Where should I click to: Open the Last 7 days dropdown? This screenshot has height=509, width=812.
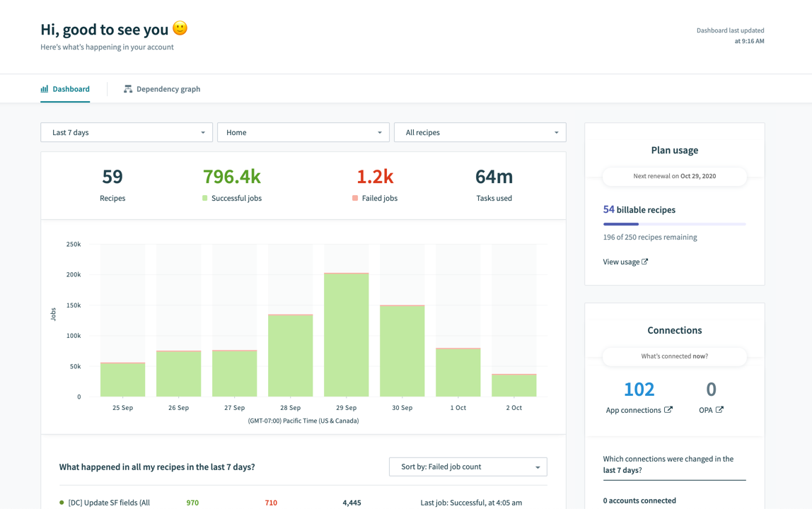(126, 132)
